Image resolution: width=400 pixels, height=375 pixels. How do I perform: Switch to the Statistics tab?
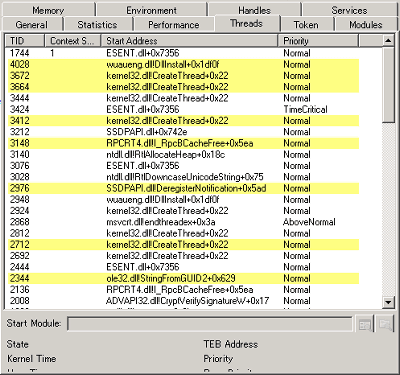pyautogui.click(x=97, y=25)
